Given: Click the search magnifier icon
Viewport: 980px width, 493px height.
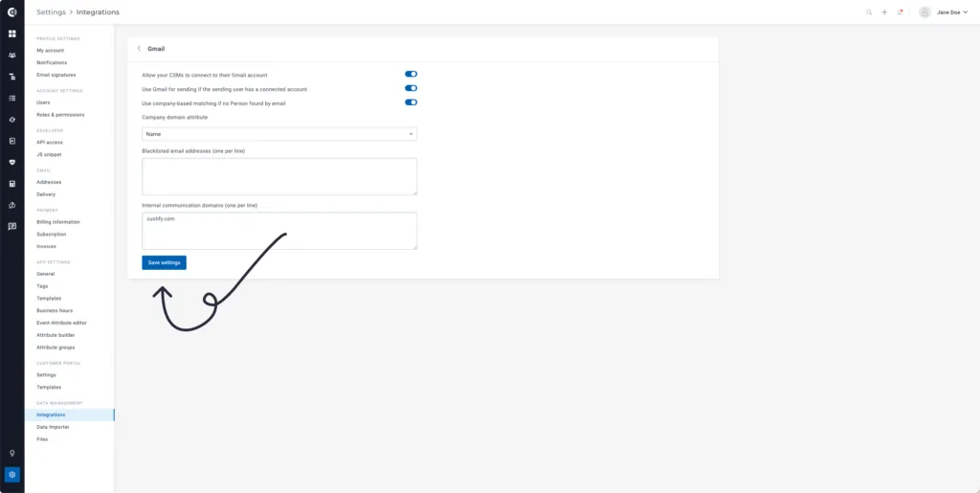Looking at the screenshot, I should (869, 11).
